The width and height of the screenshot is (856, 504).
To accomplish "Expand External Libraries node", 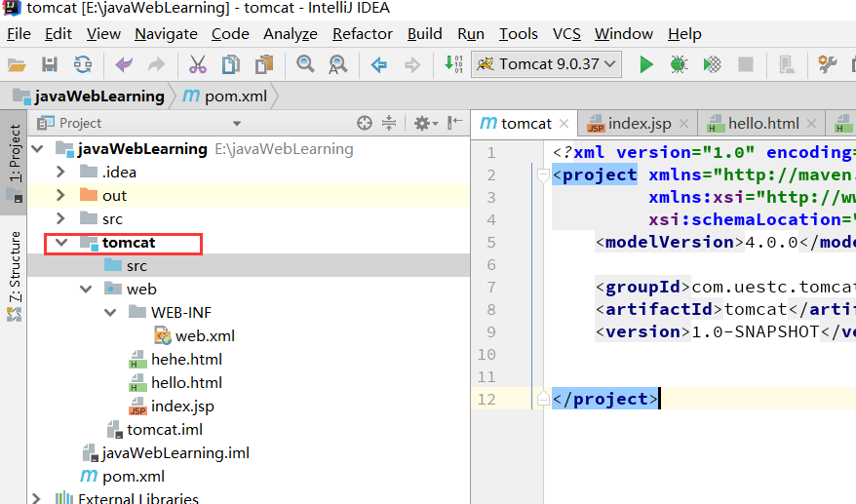I will click(x=36, y=498).
